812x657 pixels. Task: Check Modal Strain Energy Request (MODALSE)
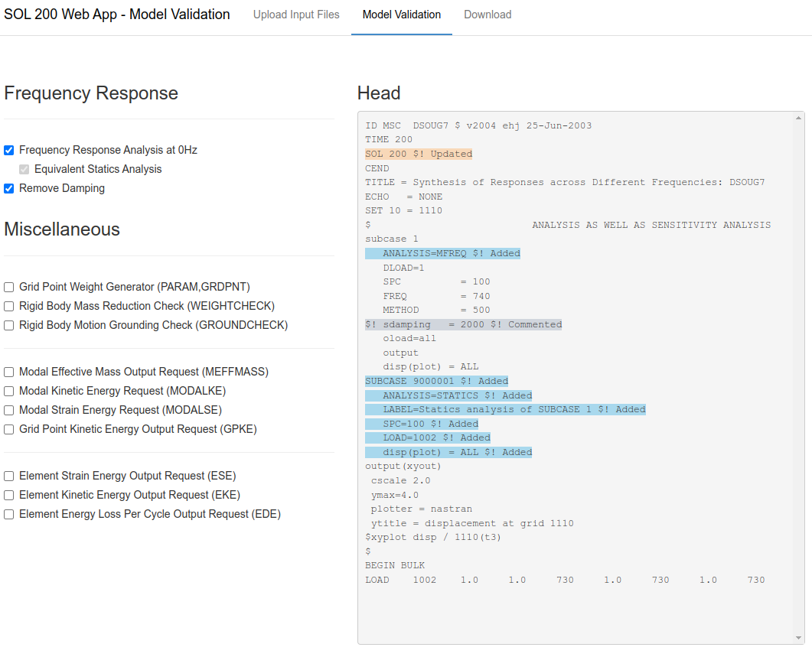[x=9, y=411]
